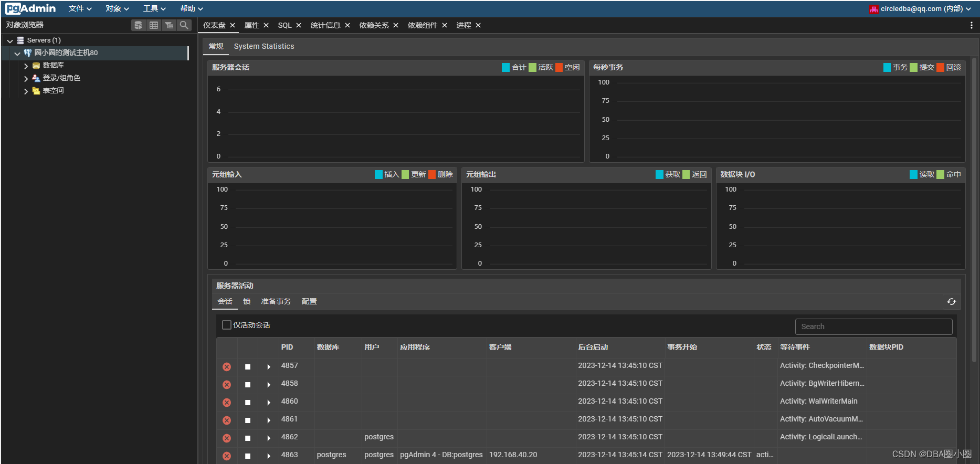
Task: Cancel active query for PID 4863
Action: (248, 456)
